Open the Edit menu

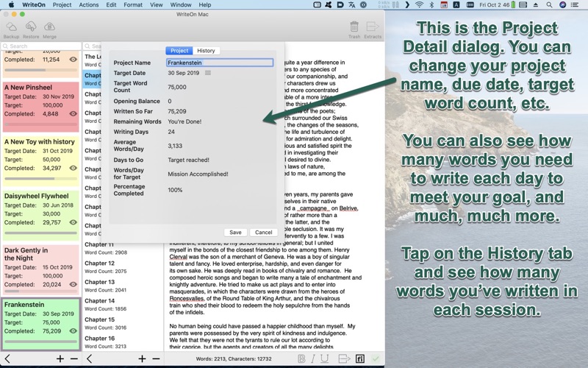coord(111,5)
